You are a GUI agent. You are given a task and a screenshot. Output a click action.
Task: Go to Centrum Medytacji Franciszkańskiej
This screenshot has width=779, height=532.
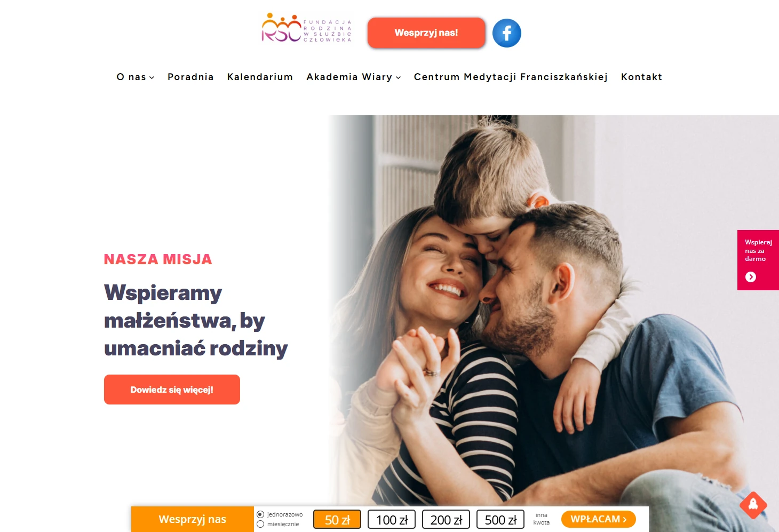[511, 77]
